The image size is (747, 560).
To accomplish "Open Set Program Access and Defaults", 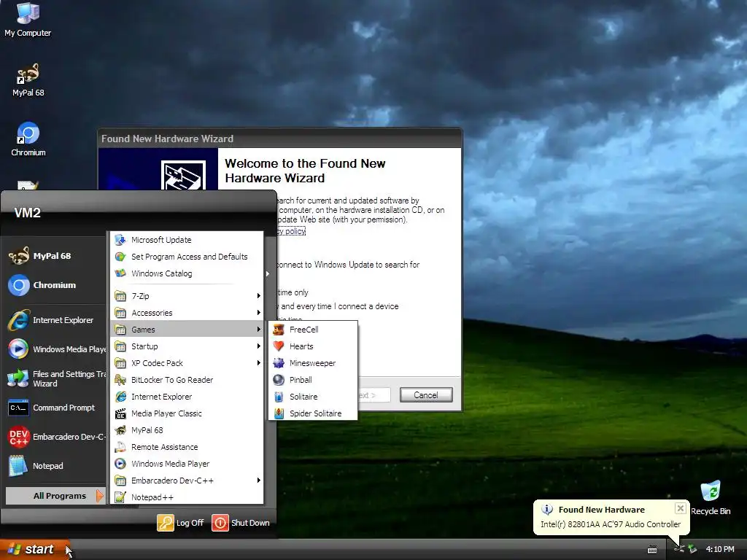I will coord(187,257).
